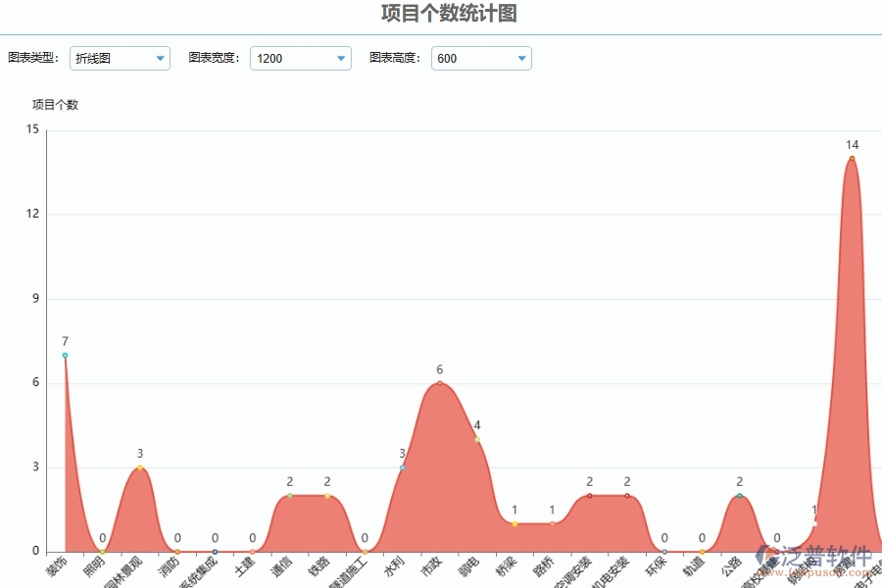Viewport: 882px width, 588px height.
Task: Open the 图表高度 dropdown showing 600
Action: point(522,58)
